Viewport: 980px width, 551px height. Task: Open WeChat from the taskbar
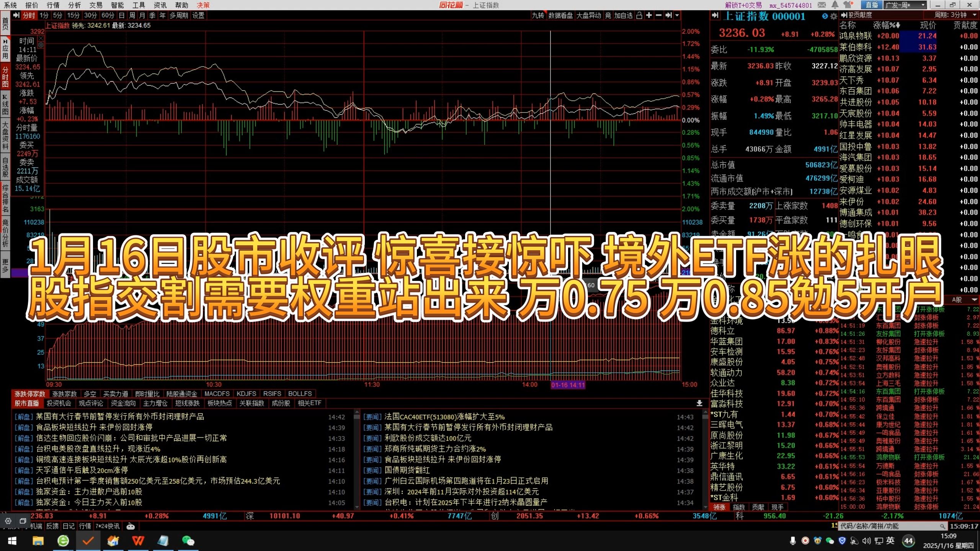(x=188, y=541)
